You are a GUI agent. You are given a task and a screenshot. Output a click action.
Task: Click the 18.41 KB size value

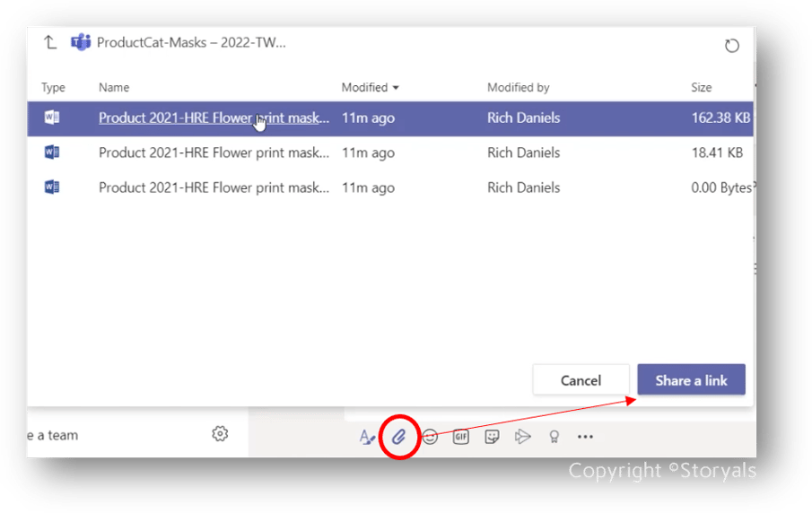(717, 152)
